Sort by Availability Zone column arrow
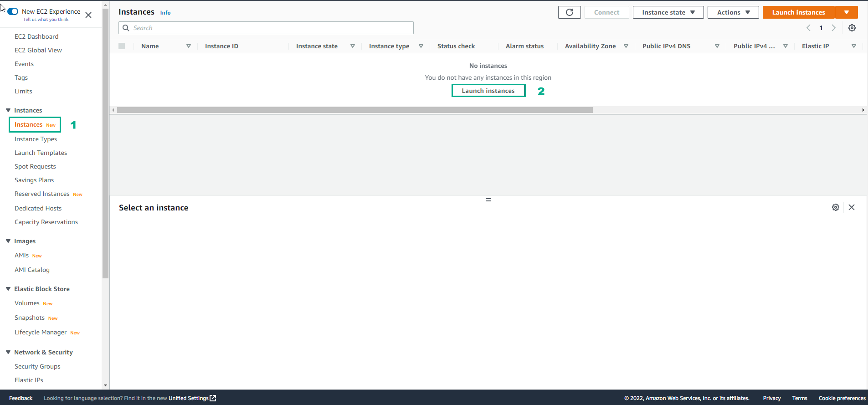Screen dimensions: 868x405 point(626,46)
